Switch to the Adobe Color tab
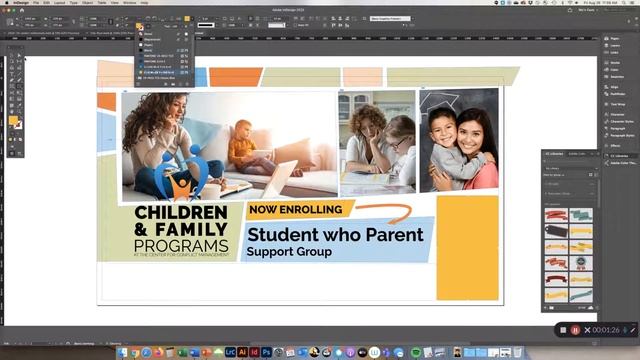640x360 pixels. point(577,154)
